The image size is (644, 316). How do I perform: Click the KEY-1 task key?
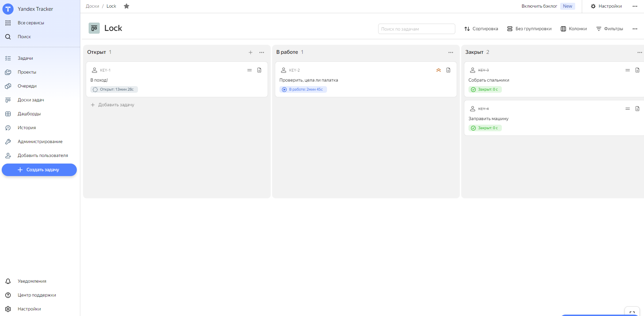(x=105, y=70)
